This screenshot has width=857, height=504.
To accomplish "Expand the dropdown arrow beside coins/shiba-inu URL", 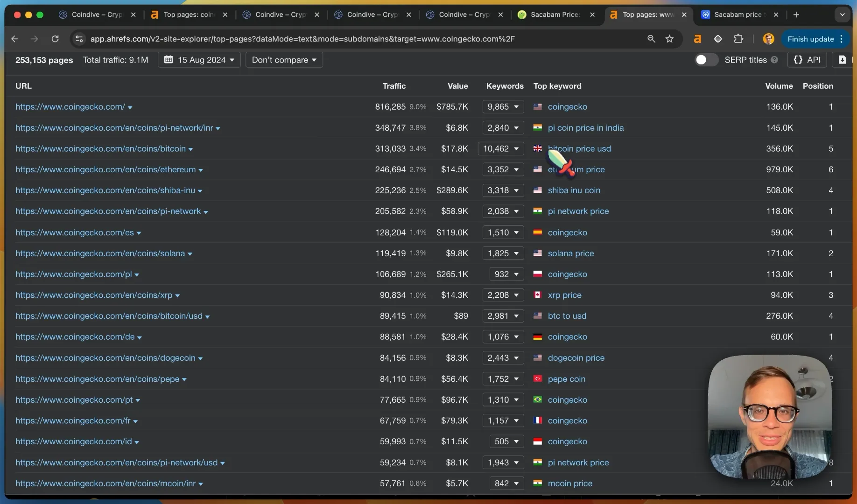I will 200,191.
